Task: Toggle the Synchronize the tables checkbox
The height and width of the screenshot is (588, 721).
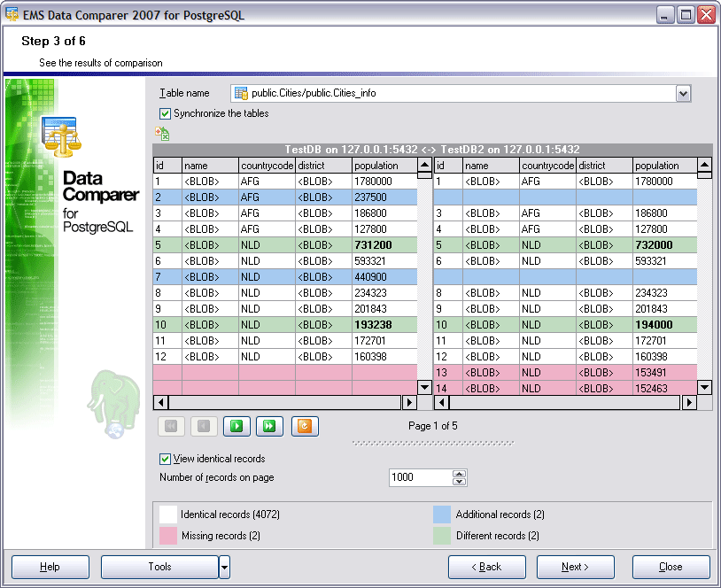Action: tap(165, 113)
